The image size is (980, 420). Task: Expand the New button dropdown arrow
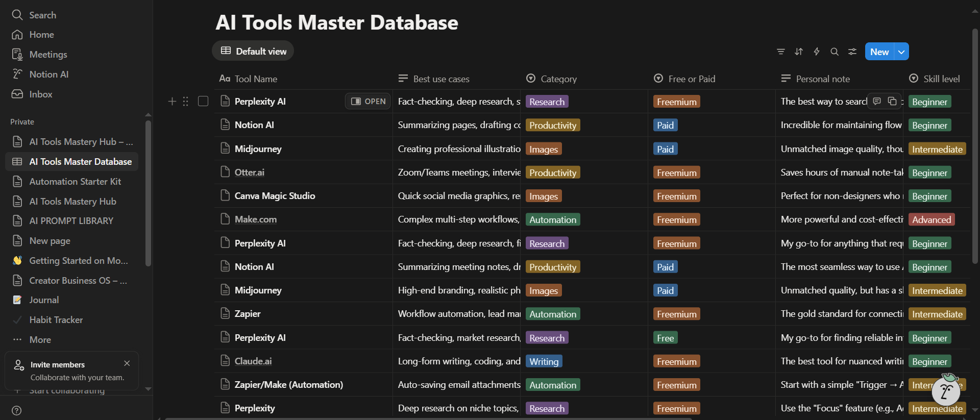[902, 52]
